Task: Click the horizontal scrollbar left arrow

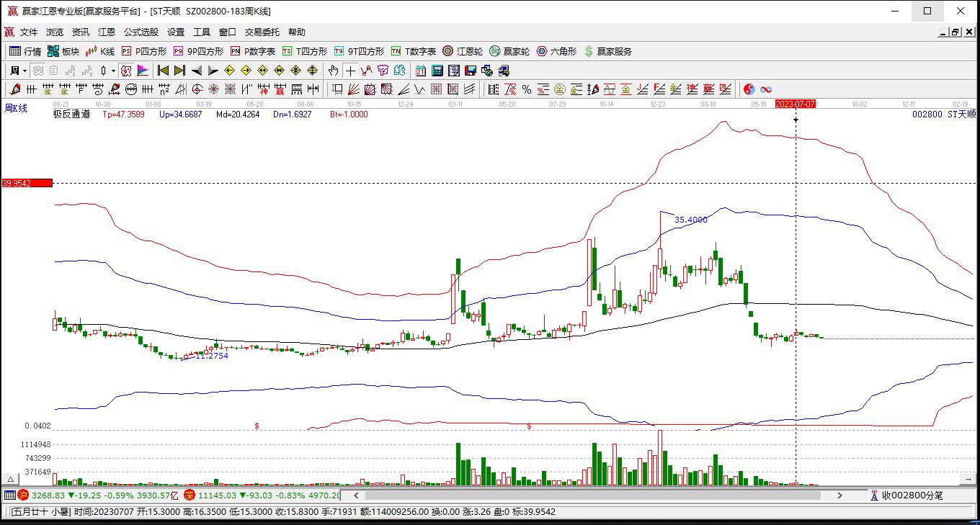Action: [x=356, y=495]
